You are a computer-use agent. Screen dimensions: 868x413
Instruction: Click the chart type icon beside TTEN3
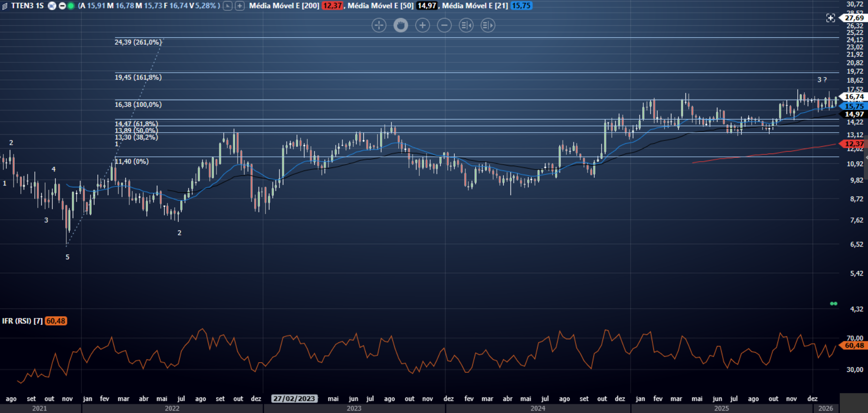5,6
